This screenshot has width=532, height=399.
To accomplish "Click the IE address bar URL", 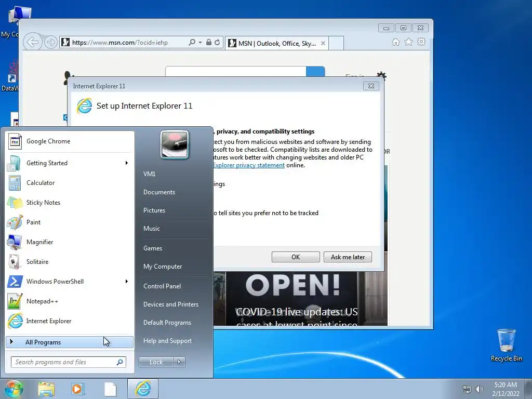I will click(x=120, y=43).
